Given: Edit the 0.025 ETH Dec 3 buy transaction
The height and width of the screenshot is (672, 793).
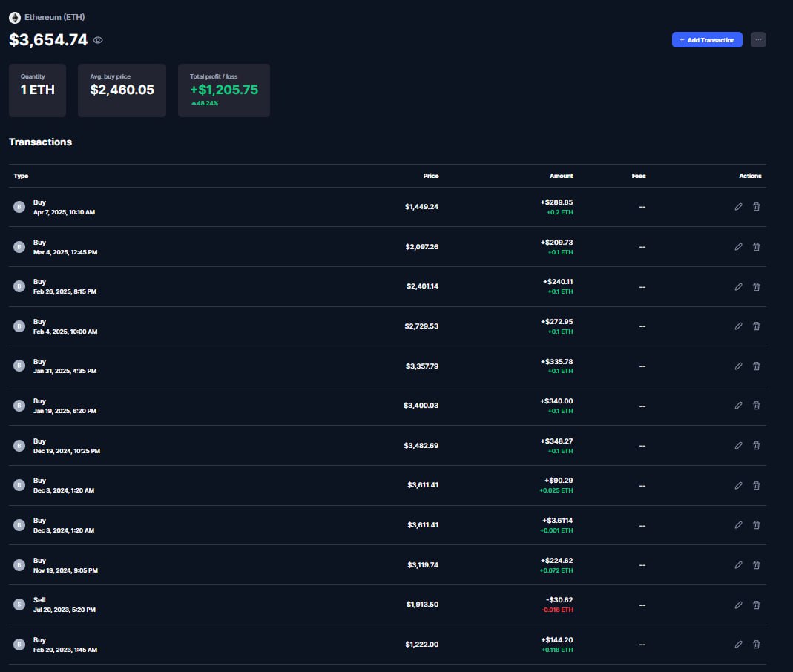Looking at the screenshot, I should coord(738,485).
